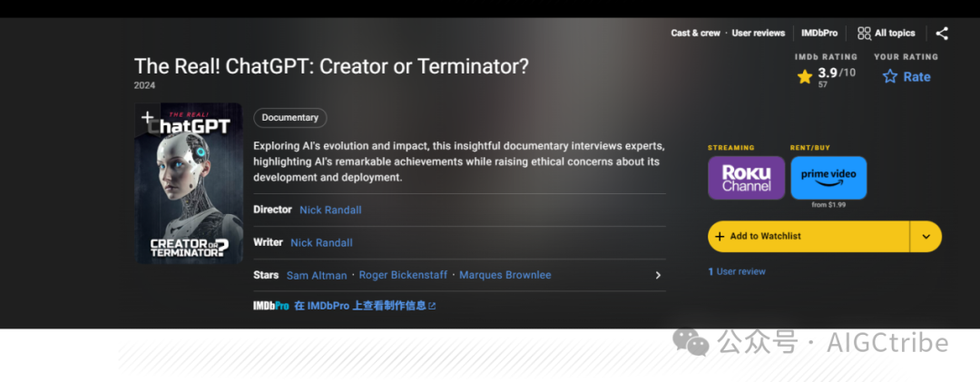
Task: Click the 'from $1.99' price text
Action: click(828, 205)
